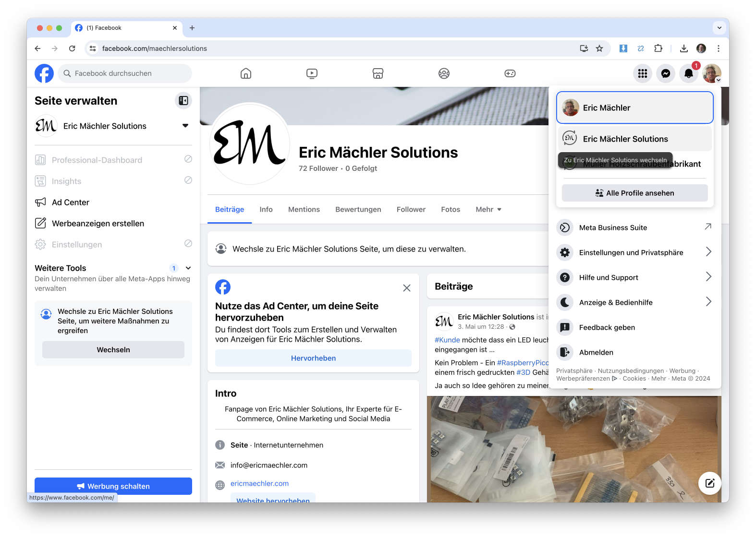756x538 pixels.
Task: Open the Facebook home feed icon
Action: [245, 73]
